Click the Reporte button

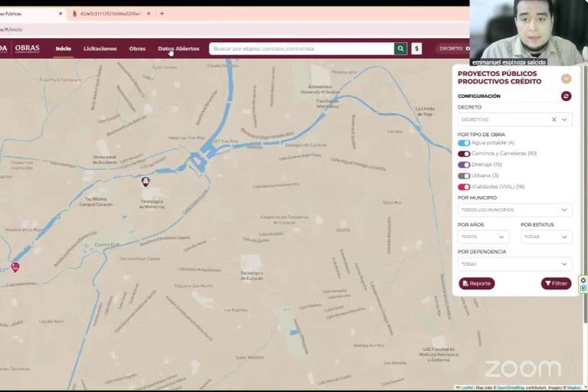(x=477, y=283)
